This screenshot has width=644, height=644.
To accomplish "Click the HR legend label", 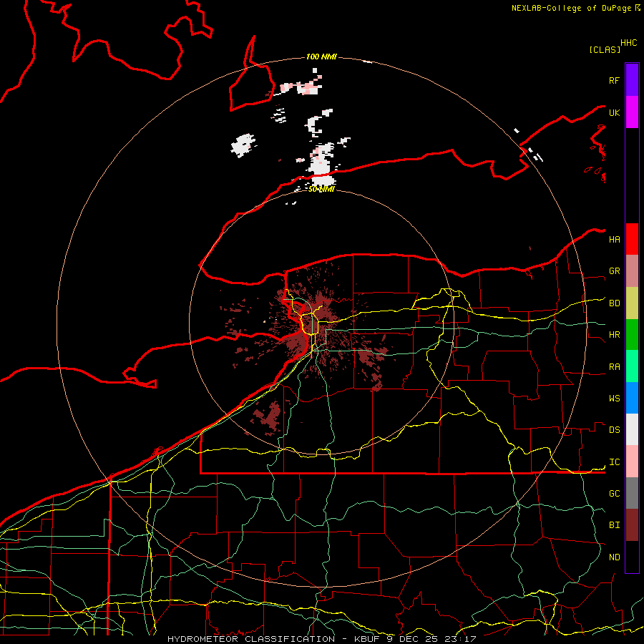I will click(614, 335).
